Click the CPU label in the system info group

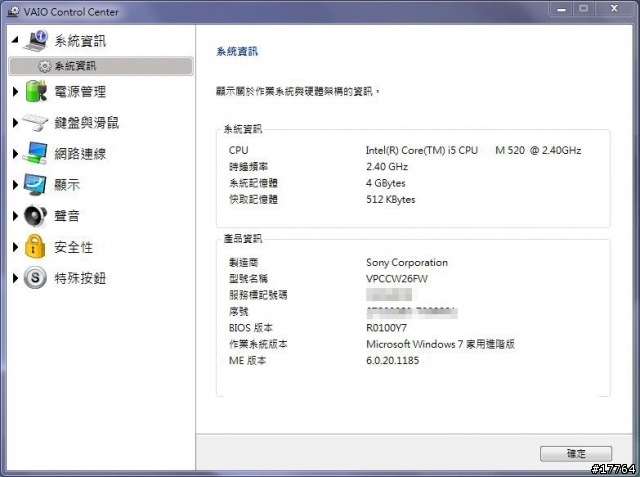pos(238,150)
